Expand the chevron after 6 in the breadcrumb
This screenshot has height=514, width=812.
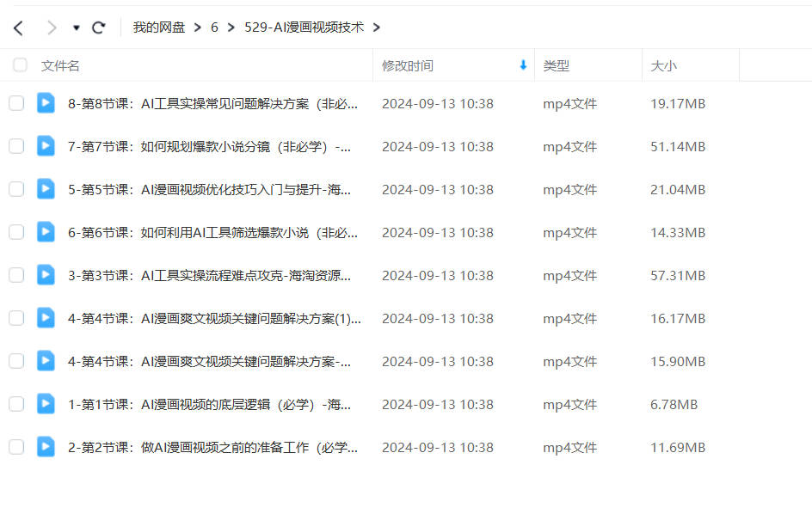(231, 28)
